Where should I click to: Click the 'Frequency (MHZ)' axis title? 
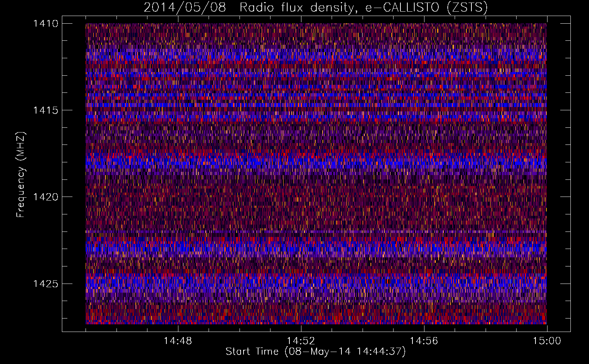click(21, 175)
